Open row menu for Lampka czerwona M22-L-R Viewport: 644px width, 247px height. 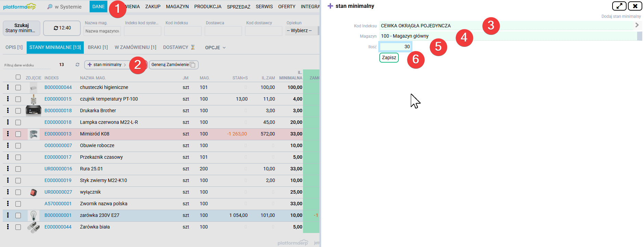coord(8,122)
